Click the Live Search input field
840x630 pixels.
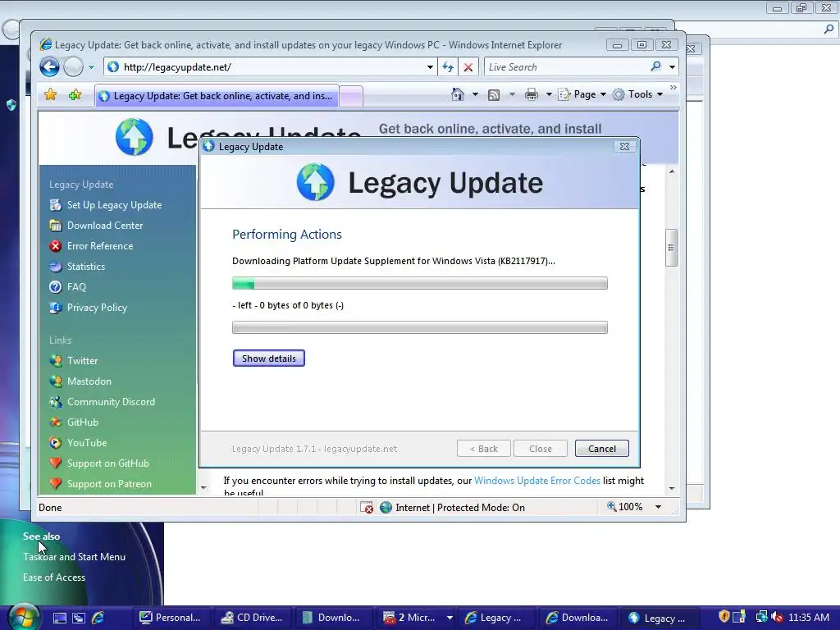click(x=567, y=67)
